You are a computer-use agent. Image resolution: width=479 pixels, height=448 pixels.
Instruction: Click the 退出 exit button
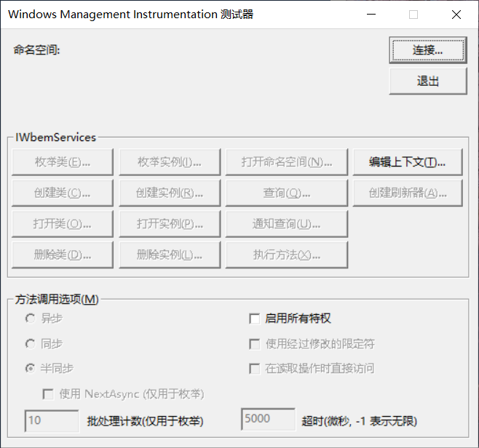click(x=428, y=81)
